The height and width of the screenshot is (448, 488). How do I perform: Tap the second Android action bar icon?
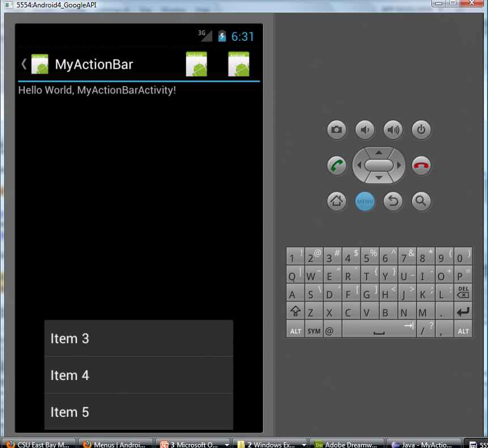(239, 64)
